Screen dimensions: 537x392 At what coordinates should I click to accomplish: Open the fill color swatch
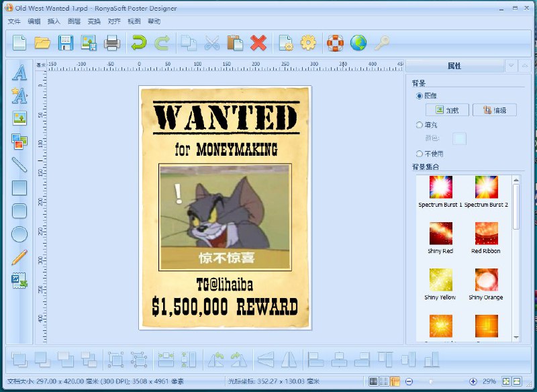(x=459, y=139)
